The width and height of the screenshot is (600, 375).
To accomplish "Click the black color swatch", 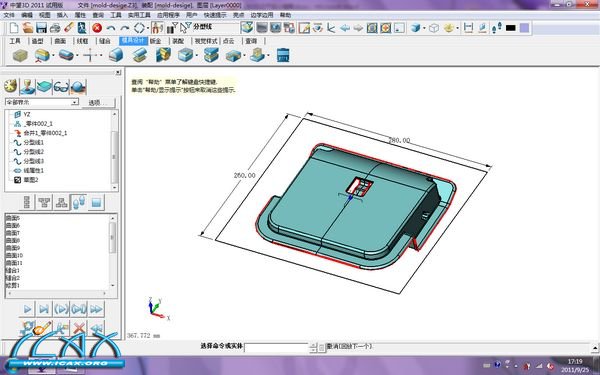I will point(511,28).
